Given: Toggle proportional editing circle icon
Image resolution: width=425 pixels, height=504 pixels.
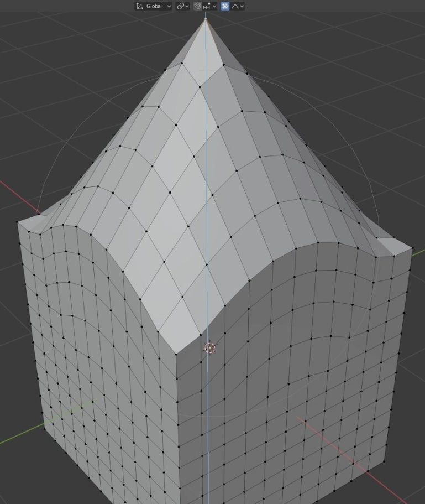Looking at the screenshot, I should coord(225,6).
